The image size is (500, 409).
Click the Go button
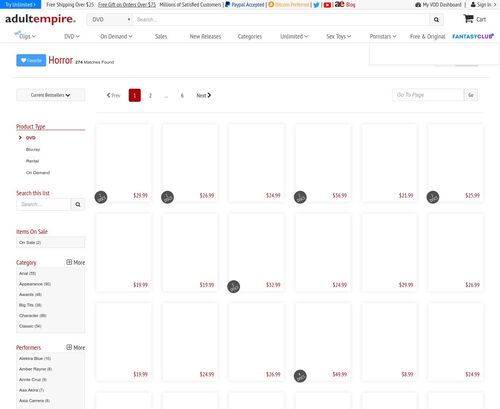tap(471, 95)
